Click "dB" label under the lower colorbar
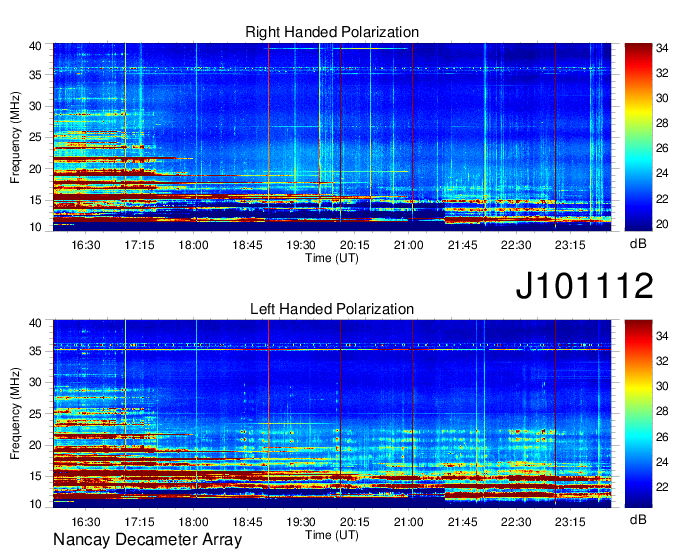 (638, 519)
